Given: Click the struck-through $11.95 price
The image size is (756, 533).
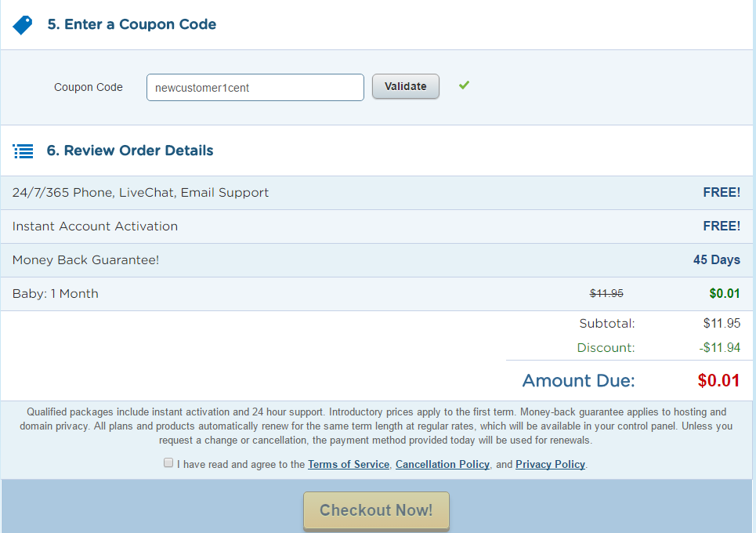Looking at the screenshot, I should coord(606,294).
